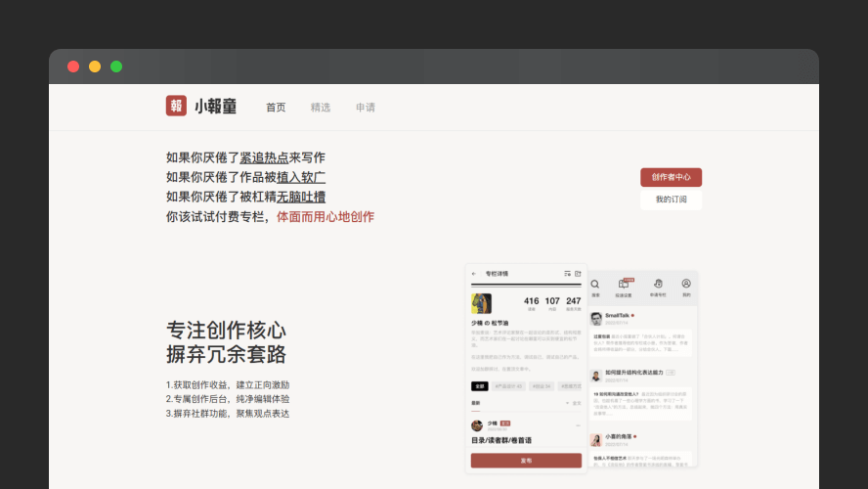Image resolution: width=868 pixels, height=489 pixels.
Task: Tap the share icon in 专栏详情 header
Action: (578, 273)
